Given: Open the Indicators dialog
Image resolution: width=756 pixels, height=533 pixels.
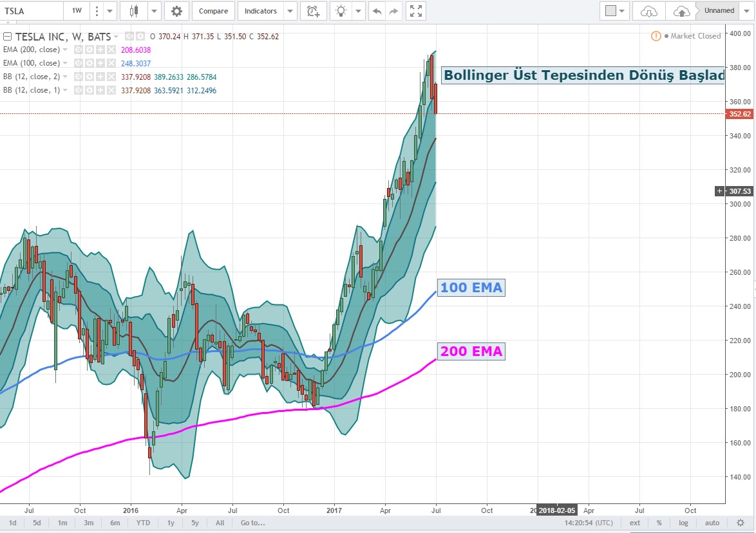Looking at the screenshot, I should click(260, 11).
